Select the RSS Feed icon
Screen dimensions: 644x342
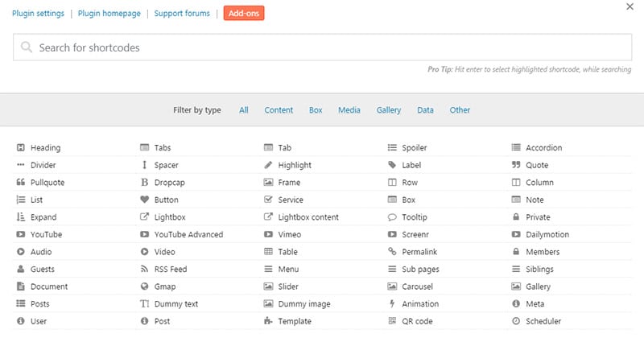[x=145, y=270]
